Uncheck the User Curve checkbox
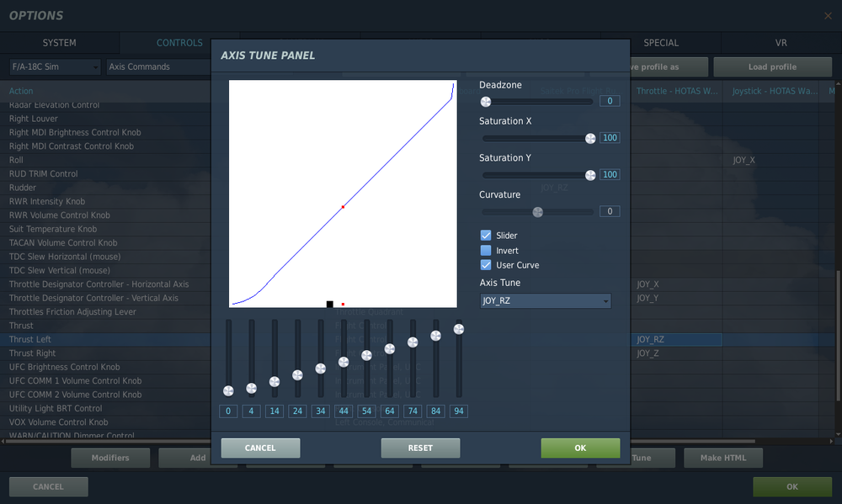 click(486, 264)
